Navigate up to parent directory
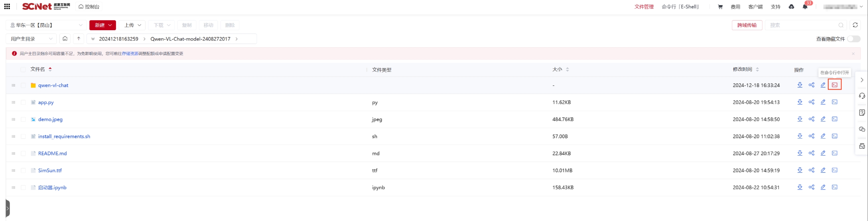Screen dimensions: 868x221 78,39
